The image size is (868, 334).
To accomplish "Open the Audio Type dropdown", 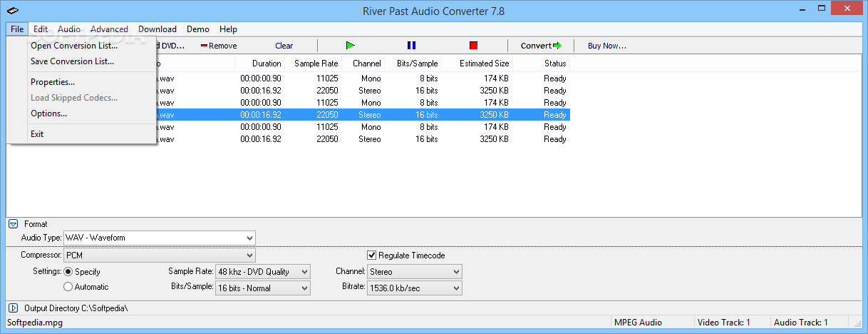I will tap(160, 238).
